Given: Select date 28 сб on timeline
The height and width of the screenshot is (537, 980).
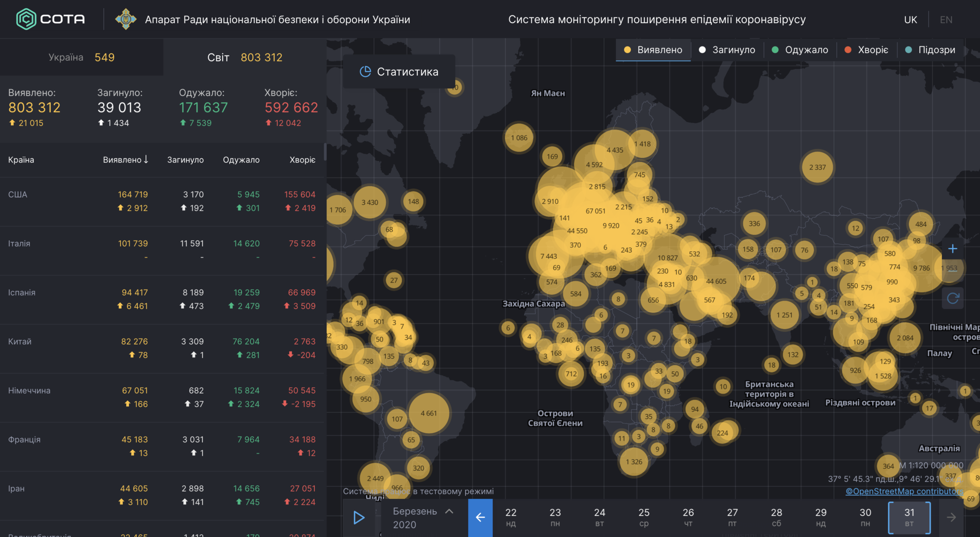Looking at the screenshot, I should coord(776,517).
